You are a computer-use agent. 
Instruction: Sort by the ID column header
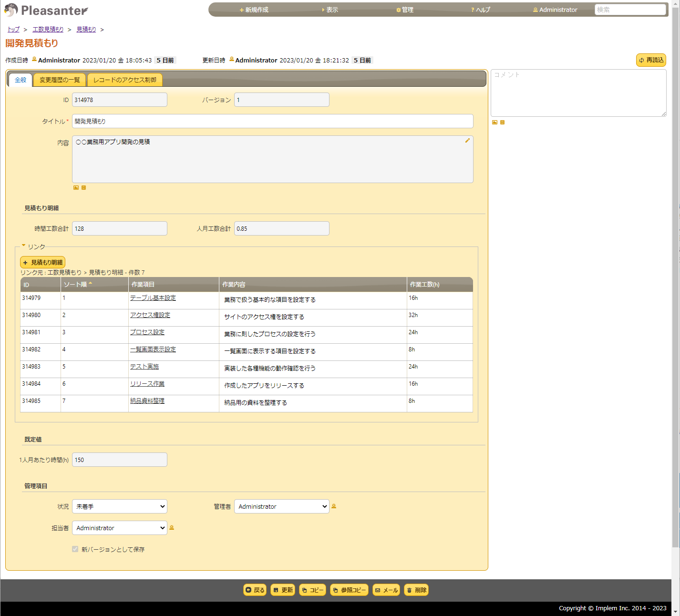coord(41,285)
